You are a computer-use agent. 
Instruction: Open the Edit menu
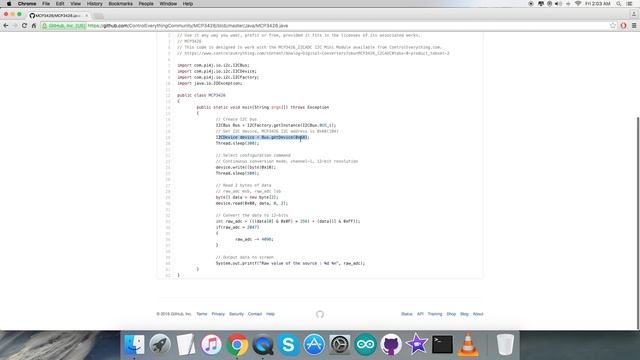pyautogui.click(x=60, y=4)
